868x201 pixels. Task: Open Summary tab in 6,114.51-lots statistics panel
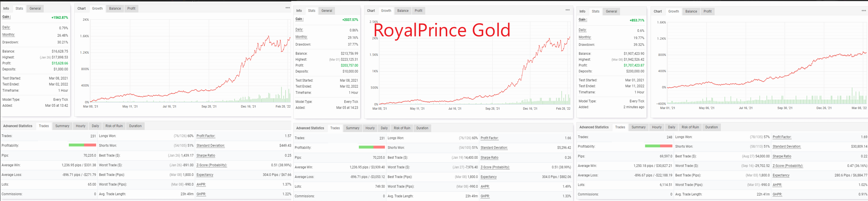tap(638, 127)
